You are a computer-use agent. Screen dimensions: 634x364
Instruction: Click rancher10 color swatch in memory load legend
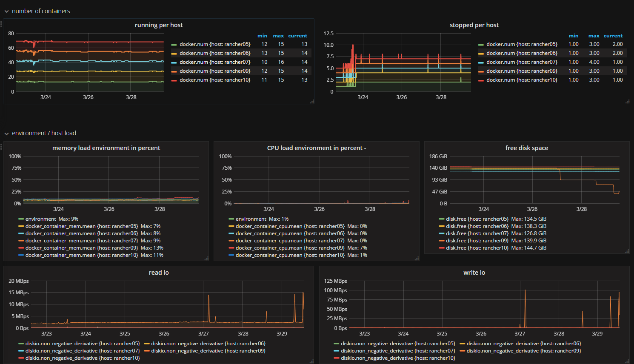(x=21, y=255)
